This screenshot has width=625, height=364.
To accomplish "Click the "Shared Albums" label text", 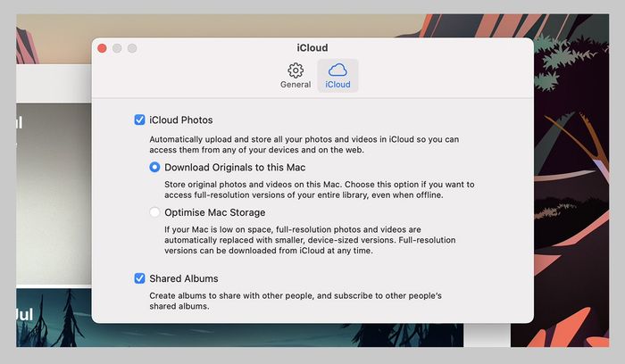I will (184, 278).
